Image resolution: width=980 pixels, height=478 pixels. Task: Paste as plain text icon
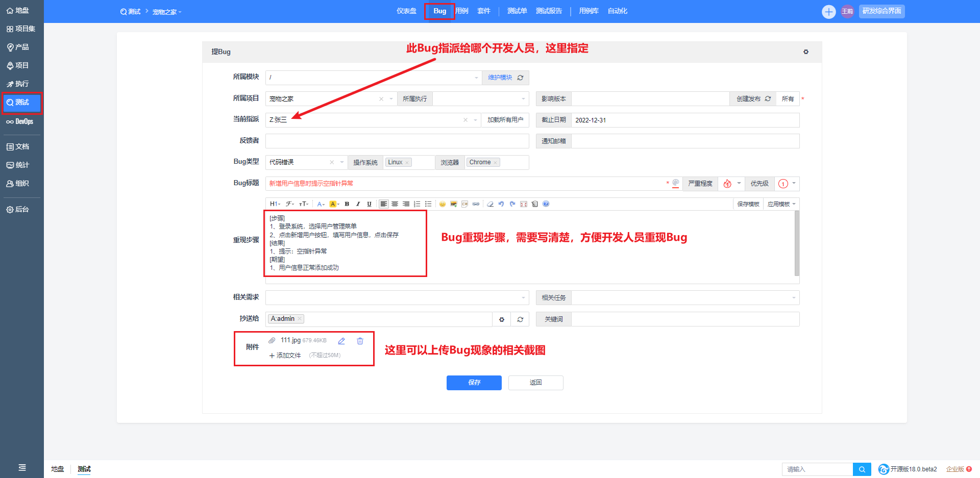tap(535, 204)
